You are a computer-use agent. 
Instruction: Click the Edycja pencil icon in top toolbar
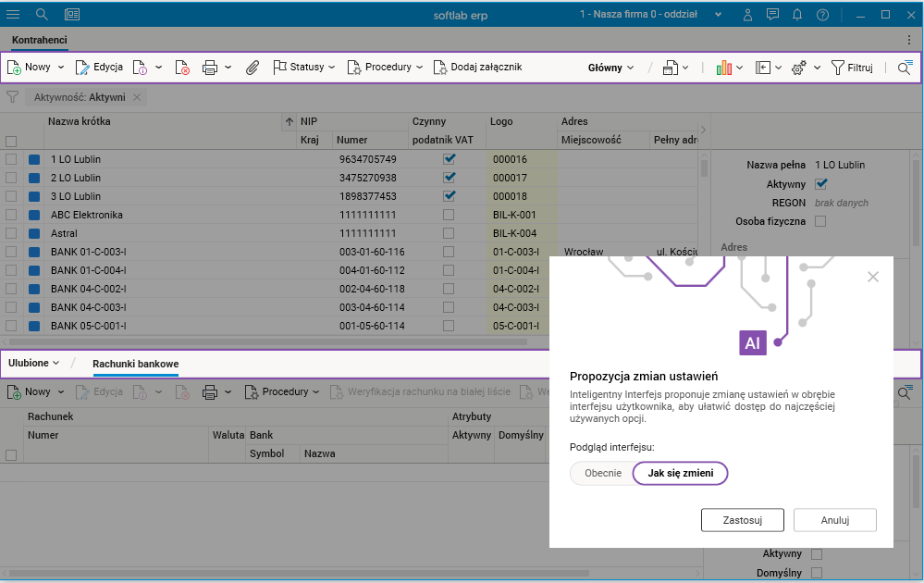coord(82,68)
